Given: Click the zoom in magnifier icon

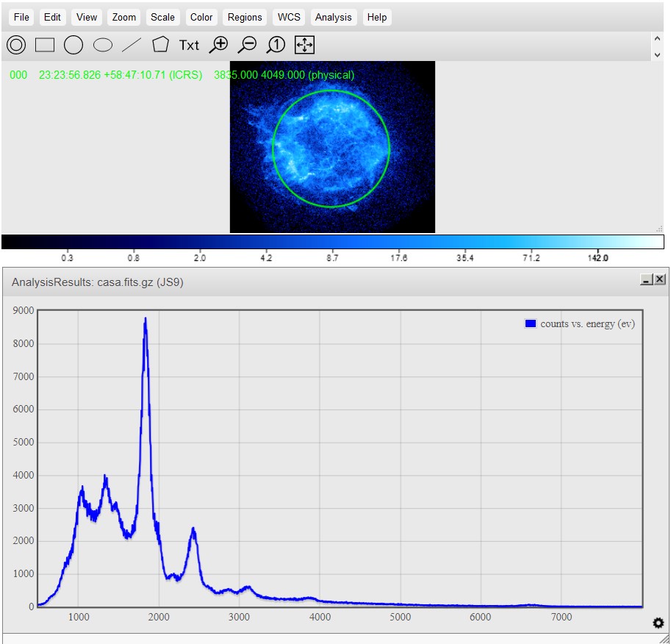Looking at the screenshot, I should (218, 45).
